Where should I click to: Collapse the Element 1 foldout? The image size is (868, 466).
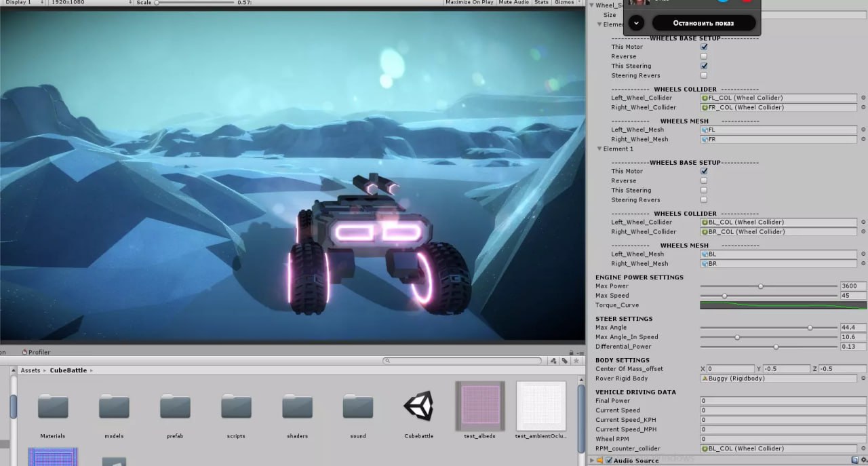coord(599,149)
